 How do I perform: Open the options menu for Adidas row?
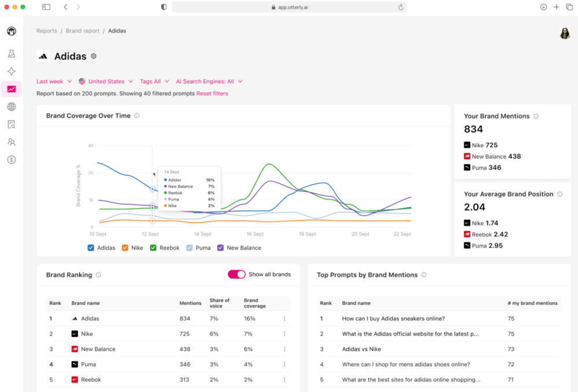[x=284, y=318]
